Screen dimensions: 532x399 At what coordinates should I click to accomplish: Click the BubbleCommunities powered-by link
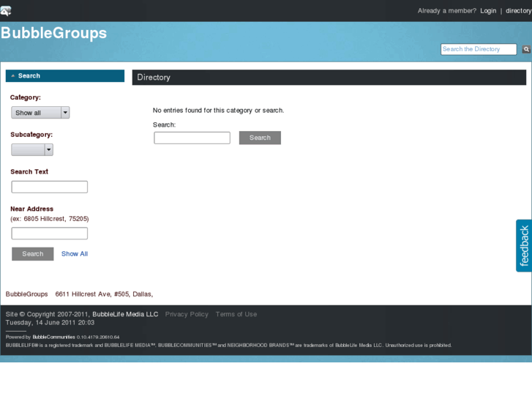tap(53, 337)
